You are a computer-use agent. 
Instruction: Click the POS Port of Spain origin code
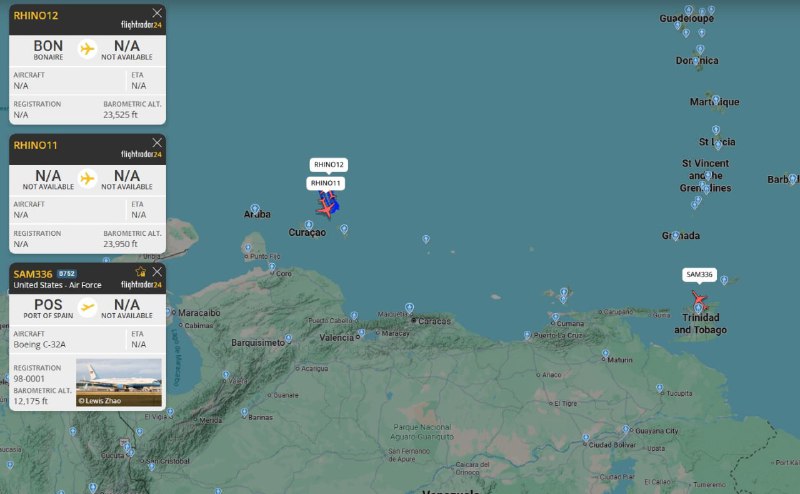[x=48, y=305]
